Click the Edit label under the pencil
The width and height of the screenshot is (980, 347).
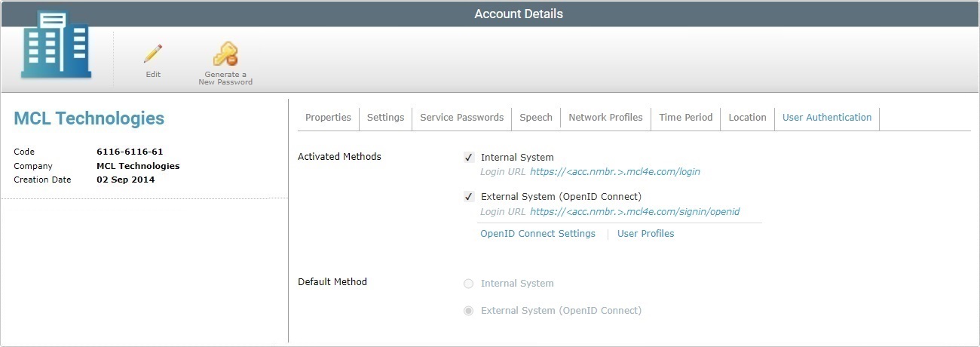pos(153,75)
